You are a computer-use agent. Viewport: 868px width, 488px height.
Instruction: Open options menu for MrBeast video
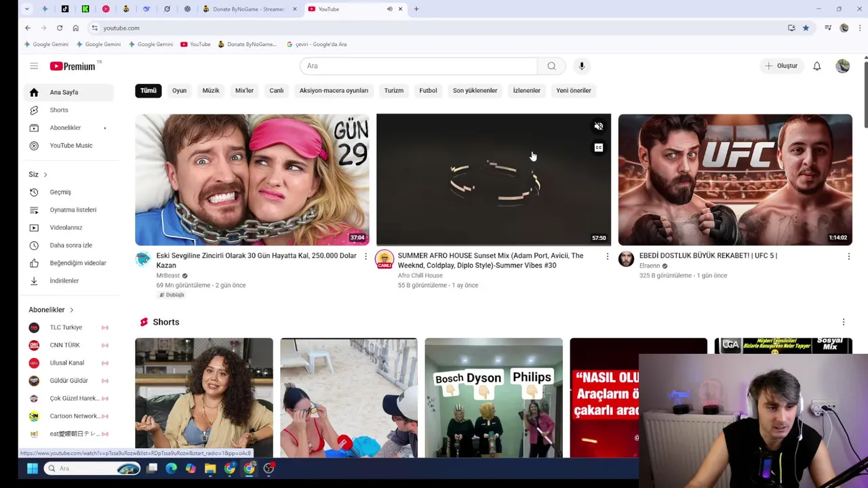[x=366, y=256]
